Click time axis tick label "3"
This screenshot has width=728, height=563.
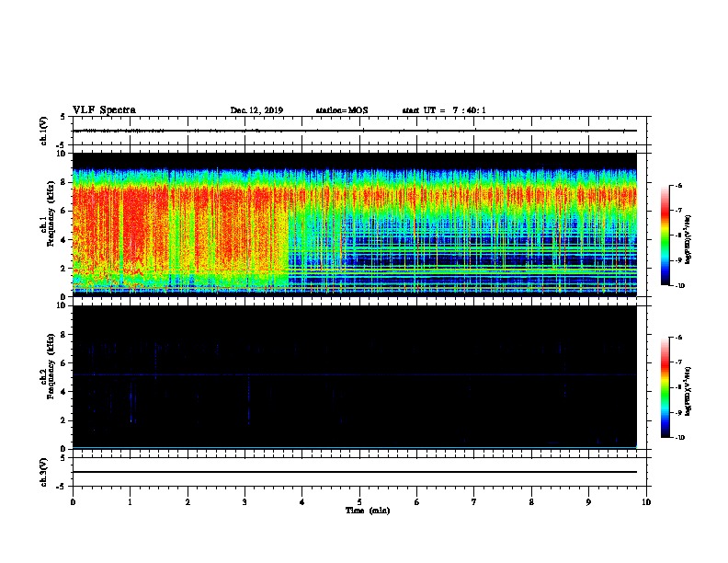click(x=245, y=502)
